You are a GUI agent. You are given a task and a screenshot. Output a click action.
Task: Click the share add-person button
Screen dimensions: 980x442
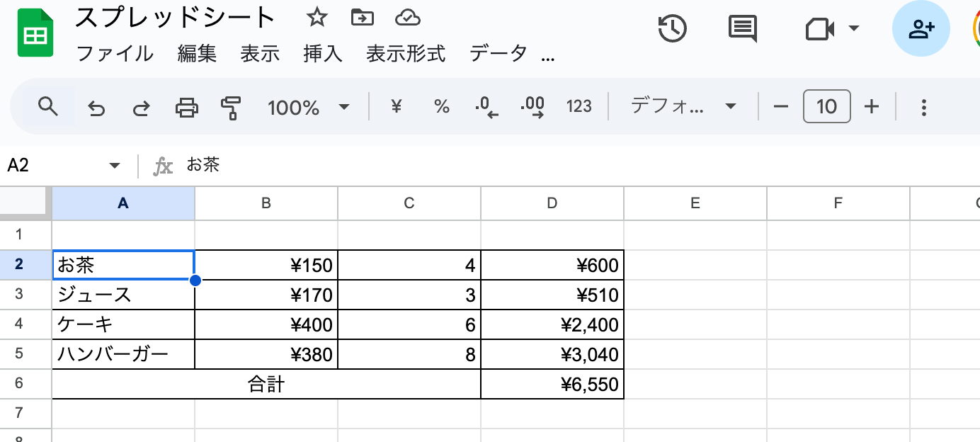click(921, 29)
